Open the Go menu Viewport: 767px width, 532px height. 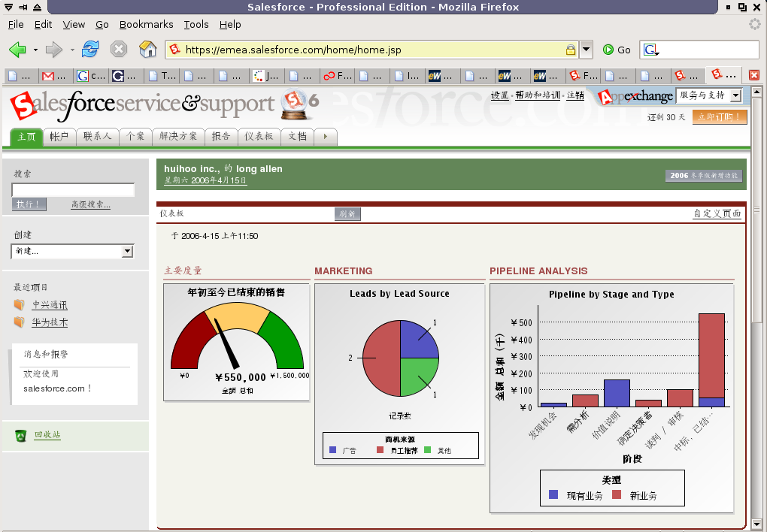tap(102, 25)
